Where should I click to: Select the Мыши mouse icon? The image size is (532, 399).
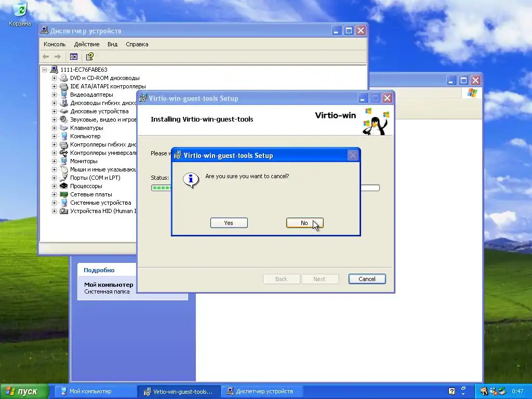click(x=64, y=169)
